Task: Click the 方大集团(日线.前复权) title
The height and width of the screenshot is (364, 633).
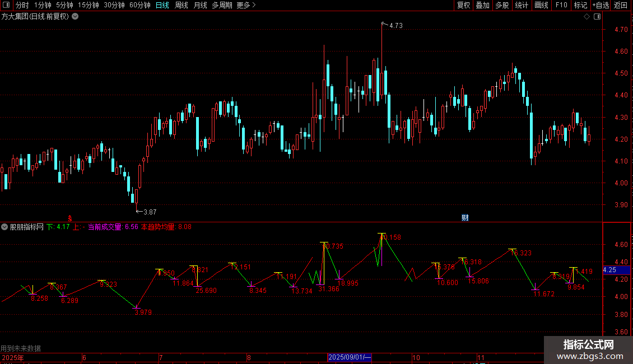Action: tap(35, 17)
